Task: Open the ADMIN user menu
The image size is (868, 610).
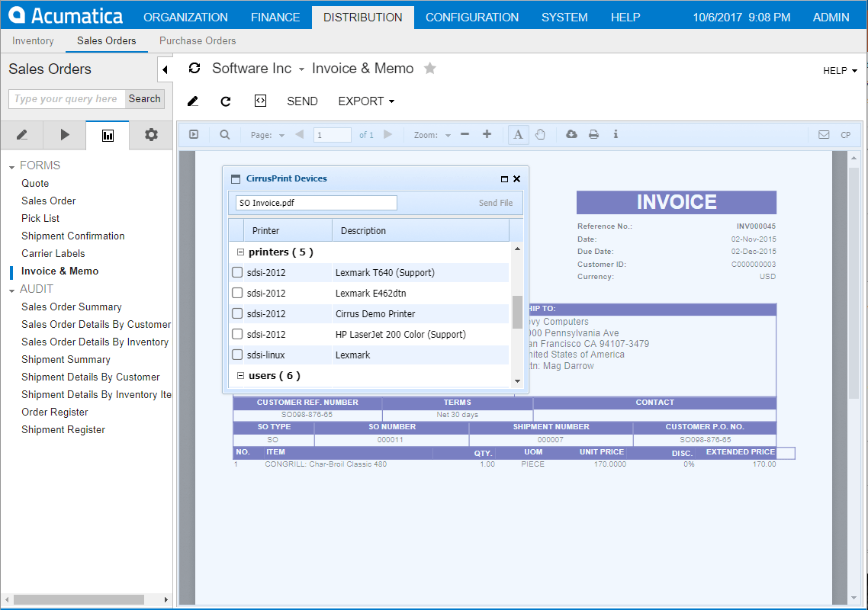Action: click(x=831, y=18)
